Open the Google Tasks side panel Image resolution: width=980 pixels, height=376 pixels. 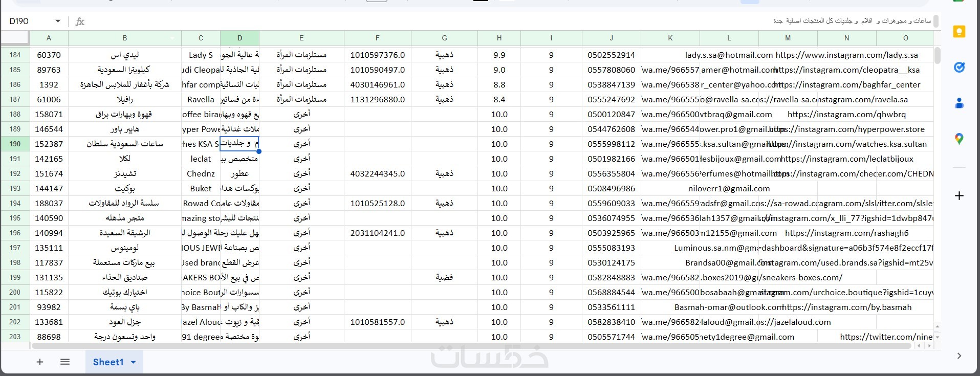(x=959, y=67)
